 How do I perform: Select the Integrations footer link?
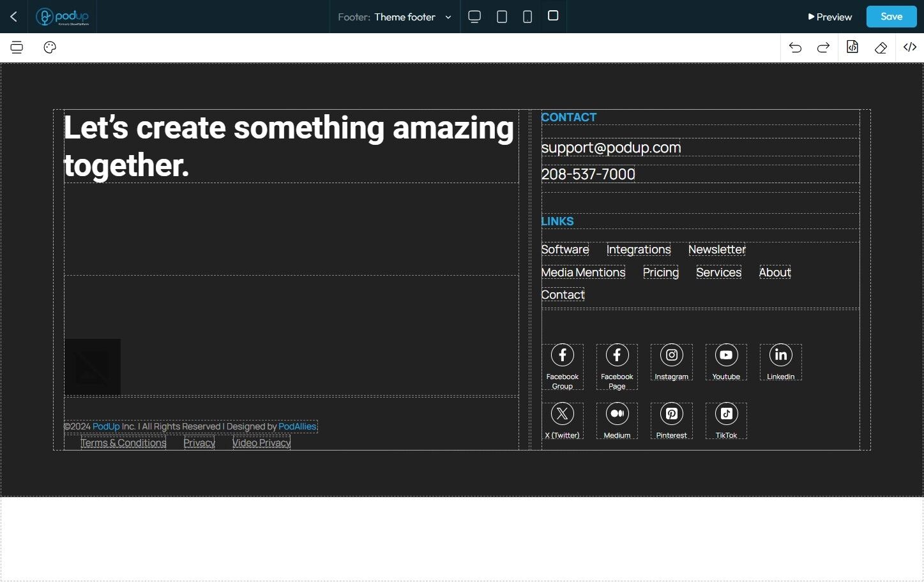pyautogui.click(x=639, y=250)
